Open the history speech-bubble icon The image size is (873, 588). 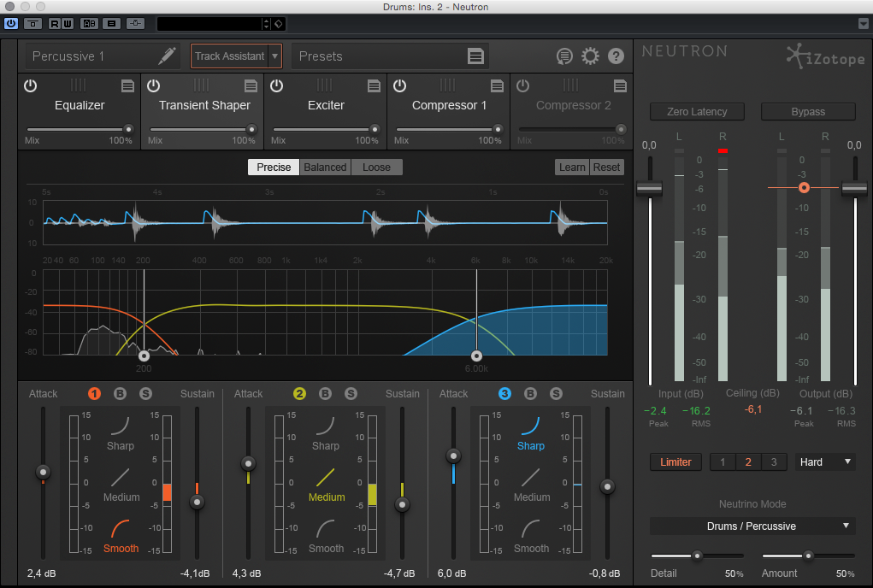[x=564, y=56]
